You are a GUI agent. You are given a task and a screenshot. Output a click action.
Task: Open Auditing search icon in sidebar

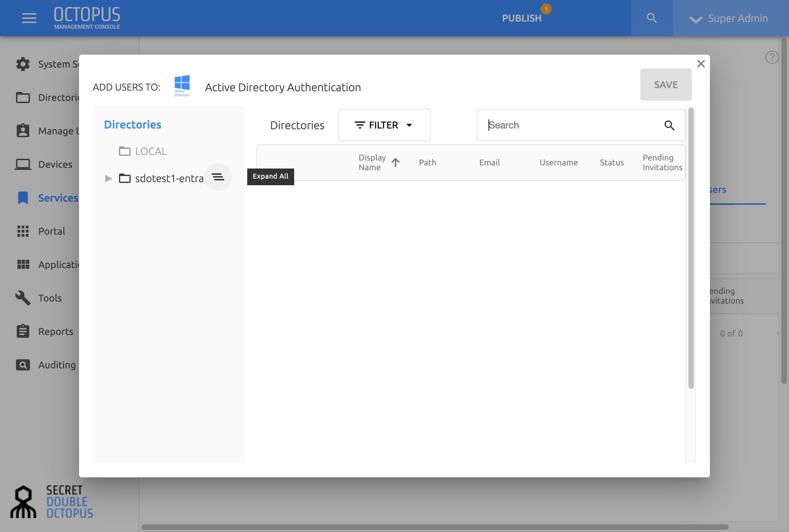[23, 365]
